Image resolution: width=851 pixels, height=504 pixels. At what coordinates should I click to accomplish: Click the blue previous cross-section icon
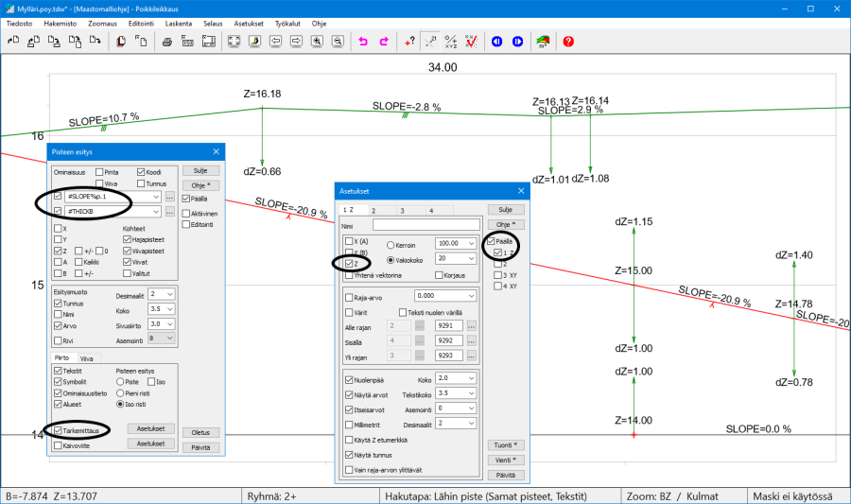pos(497,42)
